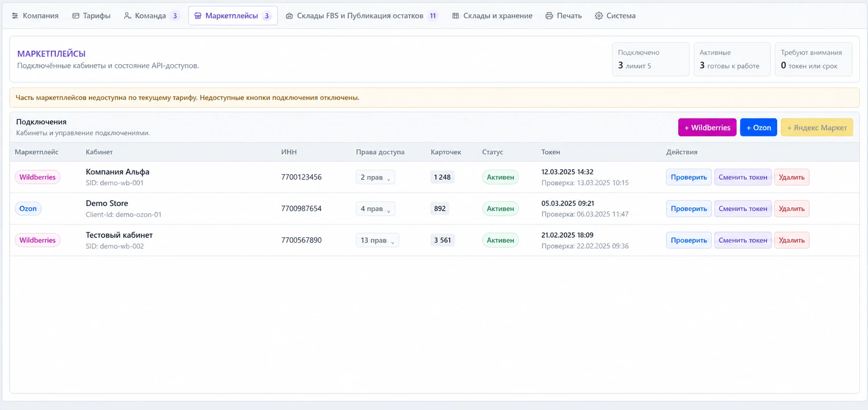Select the ИНН value 7700123456
868x410 pixels.
coord(301,177)
